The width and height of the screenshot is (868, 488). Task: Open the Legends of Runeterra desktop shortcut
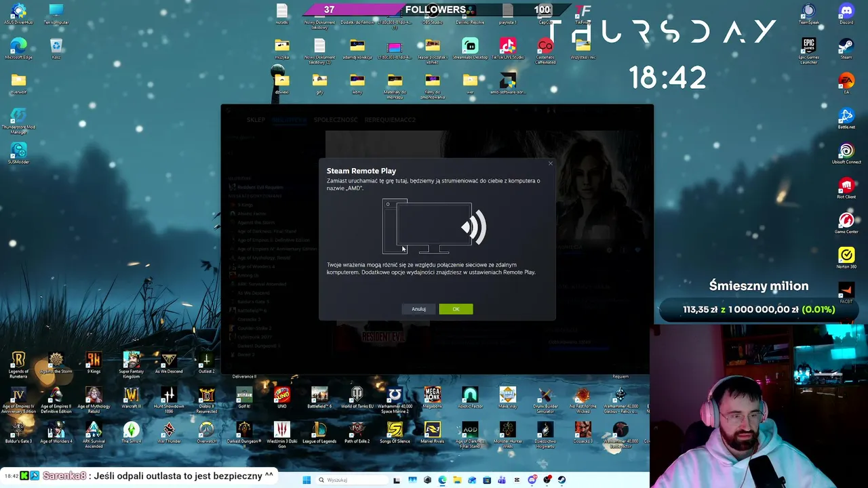pyautogui.click(x=18, y=364)
